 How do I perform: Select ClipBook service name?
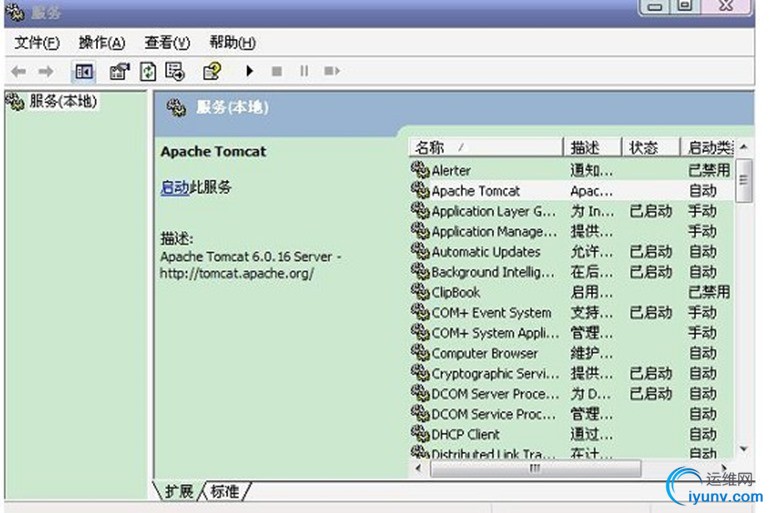click(x=456, y=292)
